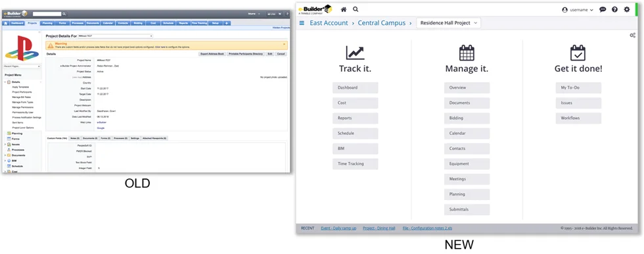Open the hamburger menu beside East Account
This screenshot has width=644, height=254.
point(302,23)
